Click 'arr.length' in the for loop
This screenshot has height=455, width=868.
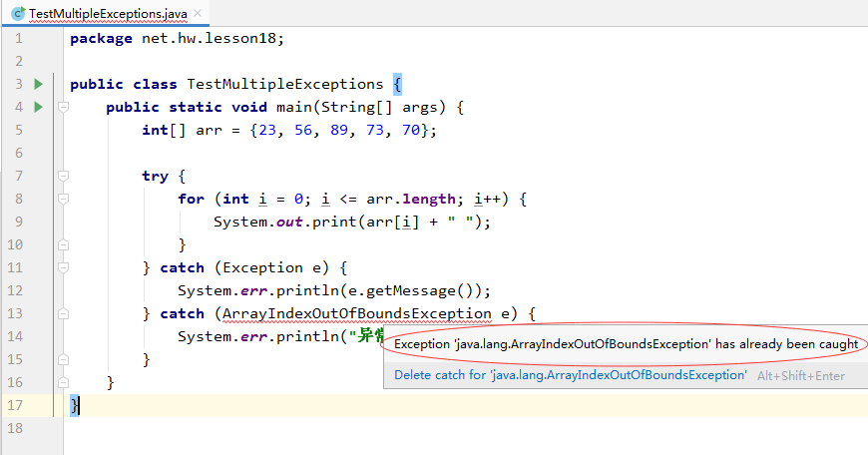pos(411,199)
